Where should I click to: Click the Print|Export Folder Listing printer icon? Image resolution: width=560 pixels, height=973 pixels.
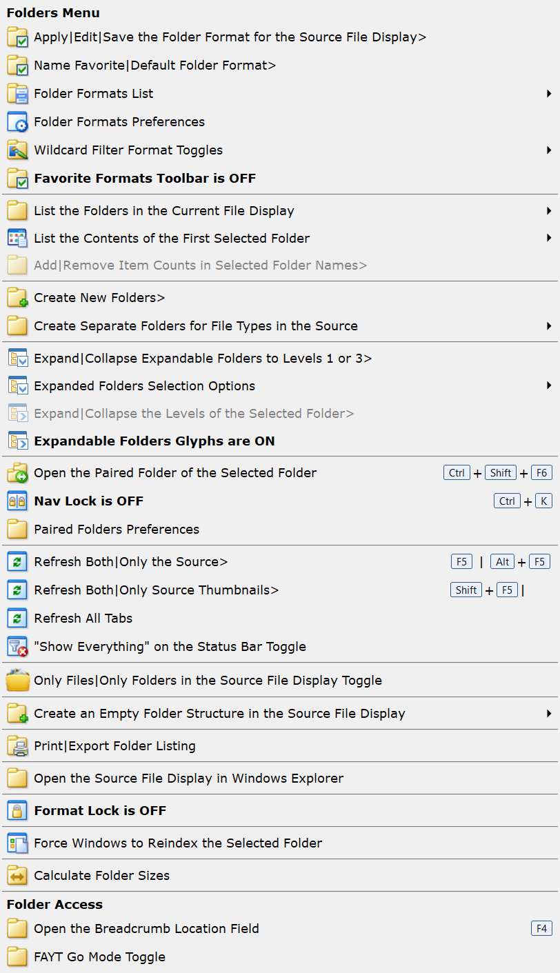pos(17,746)
